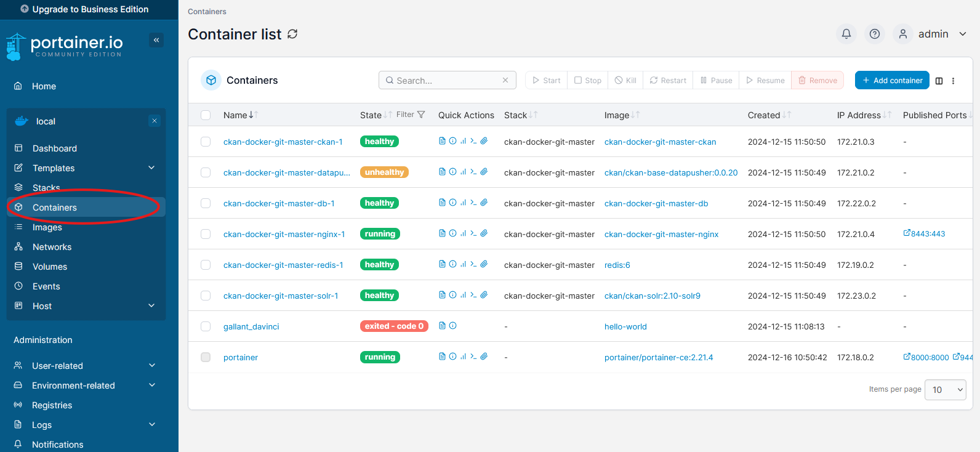Inspect the ckan-docker-git-master-ckan-1 container
Screen dimensions: 980x452
click(x=452, y=141)
